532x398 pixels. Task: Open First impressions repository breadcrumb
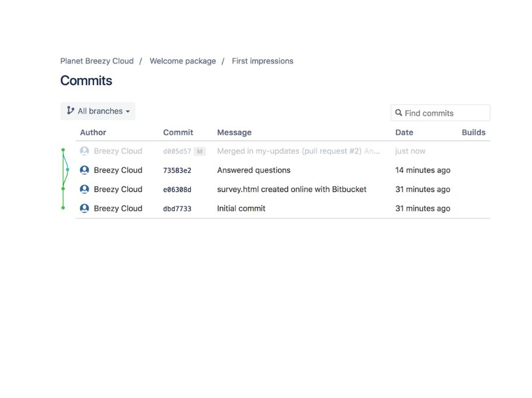point(262,61)
